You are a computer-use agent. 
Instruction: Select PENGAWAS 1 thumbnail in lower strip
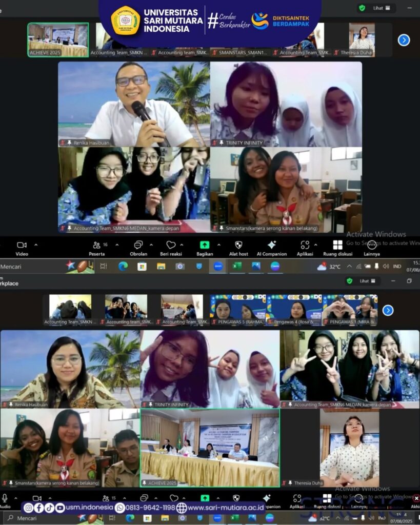pyautogui.click(x=350, y=310)
